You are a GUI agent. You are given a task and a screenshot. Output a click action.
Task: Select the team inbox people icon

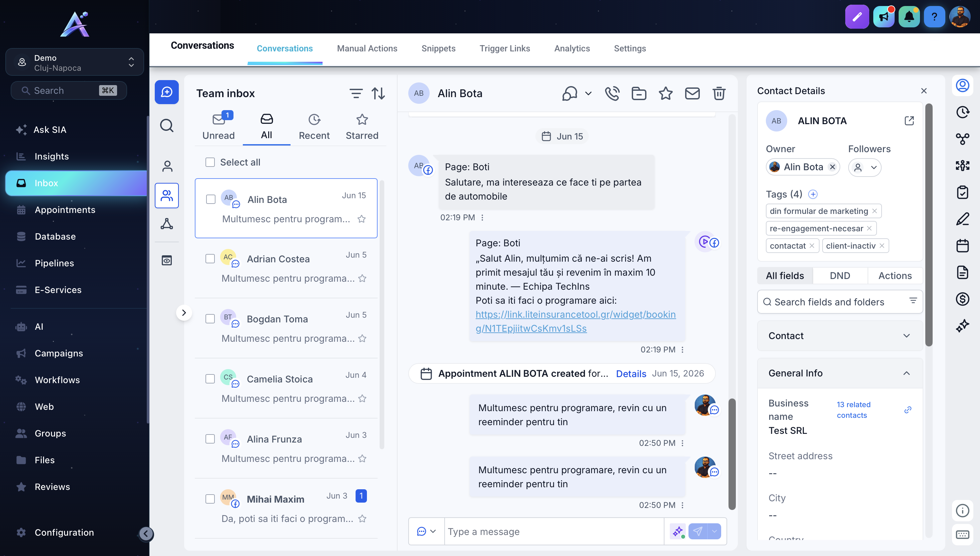pyautogui.click(x=167, y=196)
